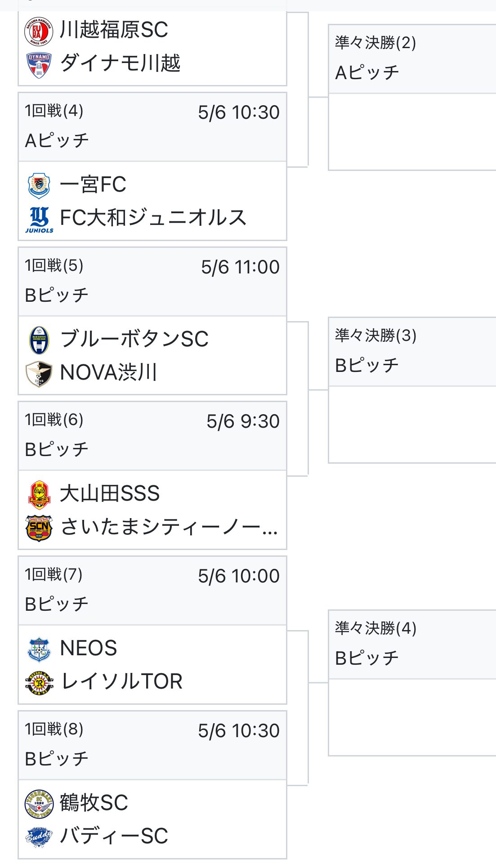
Task: Click the レイソルTOR team name
Action: tap(121, 681)
